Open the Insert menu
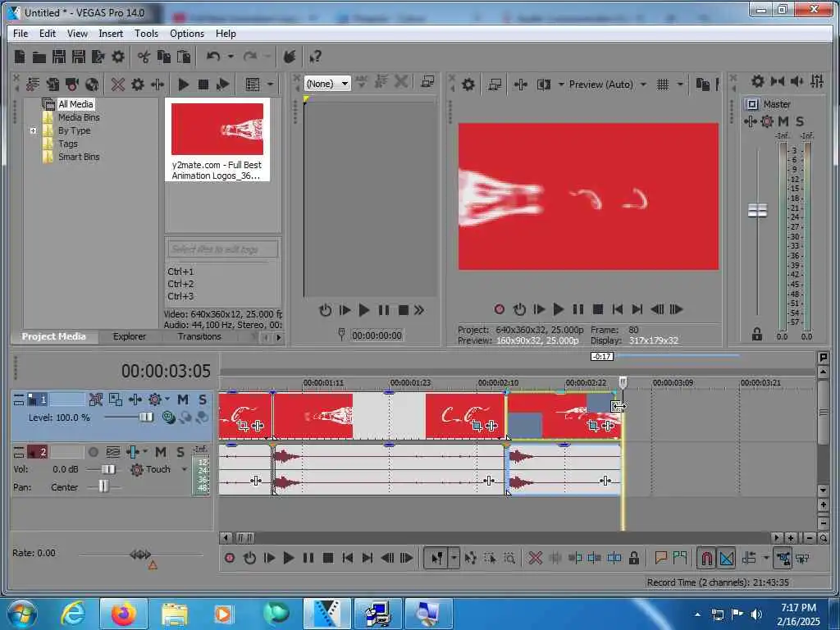 point(111,33)
